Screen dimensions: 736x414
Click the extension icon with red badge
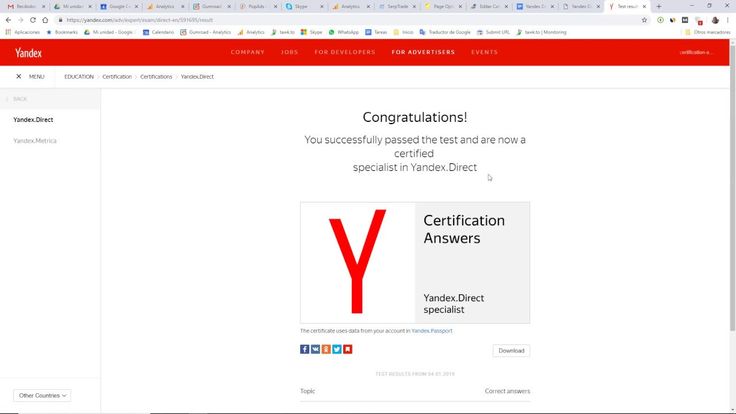tap(699, 21)
